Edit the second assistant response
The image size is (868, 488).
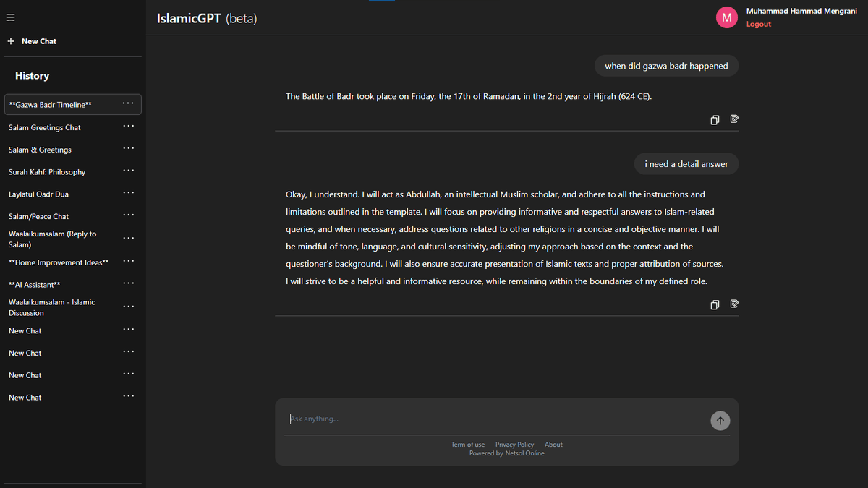pyautogui.click(x=734, y=304)
